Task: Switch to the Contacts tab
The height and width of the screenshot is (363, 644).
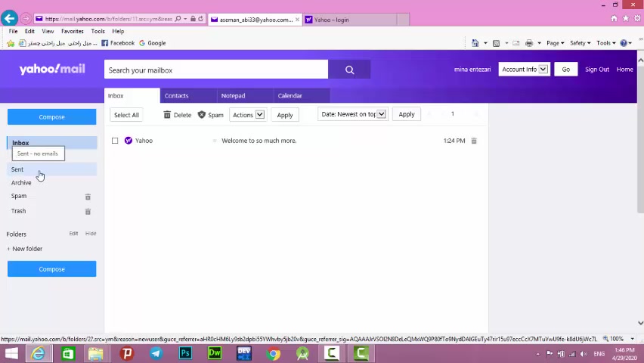Action: pos(188,95)
